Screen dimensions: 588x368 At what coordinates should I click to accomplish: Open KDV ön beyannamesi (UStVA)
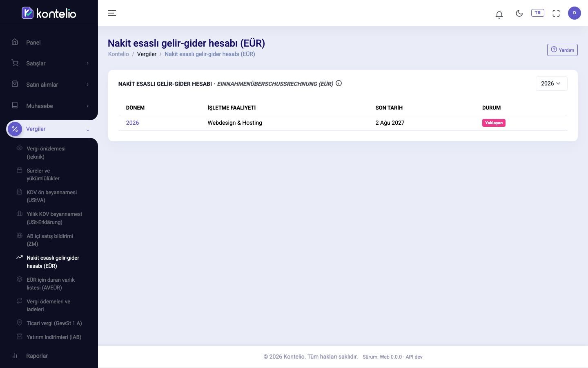pyautogui.click(x=51, y=196)
